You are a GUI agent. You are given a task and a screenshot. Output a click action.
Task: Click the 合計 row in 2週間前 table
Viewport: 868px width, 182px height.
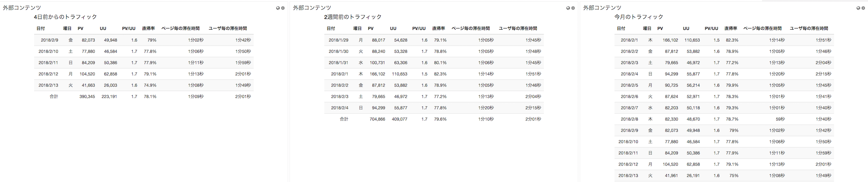[x=434, y=119]
